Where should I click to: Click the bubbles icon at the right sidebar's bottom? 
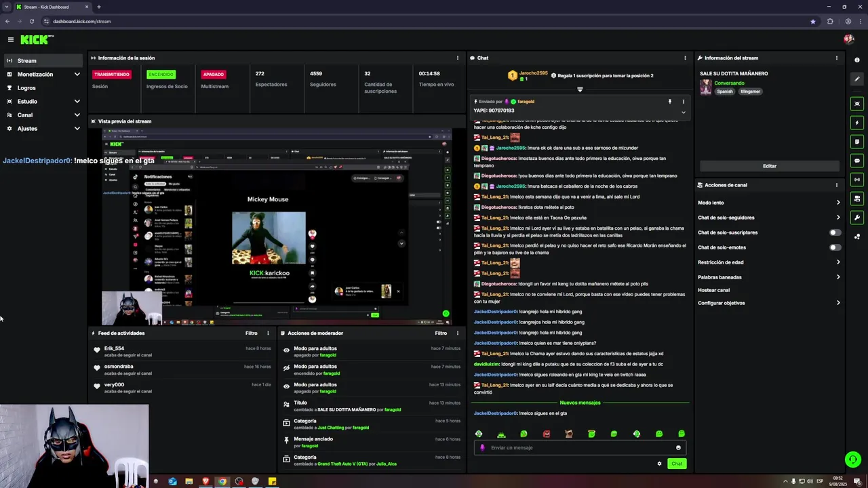click(857, 237)
